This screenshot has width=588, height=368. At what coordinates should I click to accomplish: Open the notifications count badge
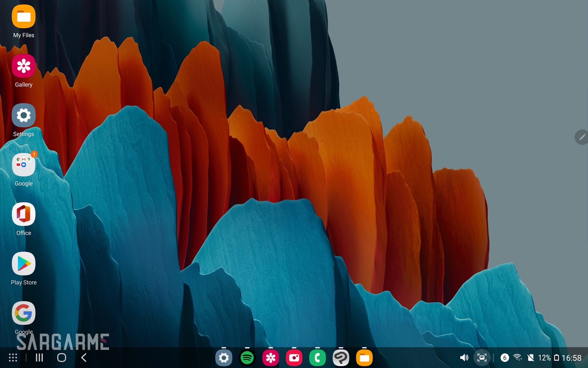(x=505, y=358)
